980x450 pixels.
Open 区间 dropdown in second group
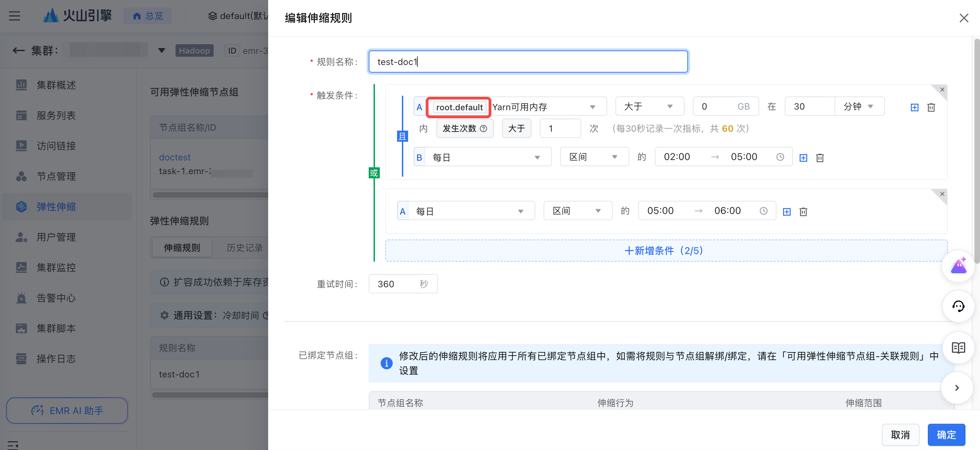click(578, 211)
